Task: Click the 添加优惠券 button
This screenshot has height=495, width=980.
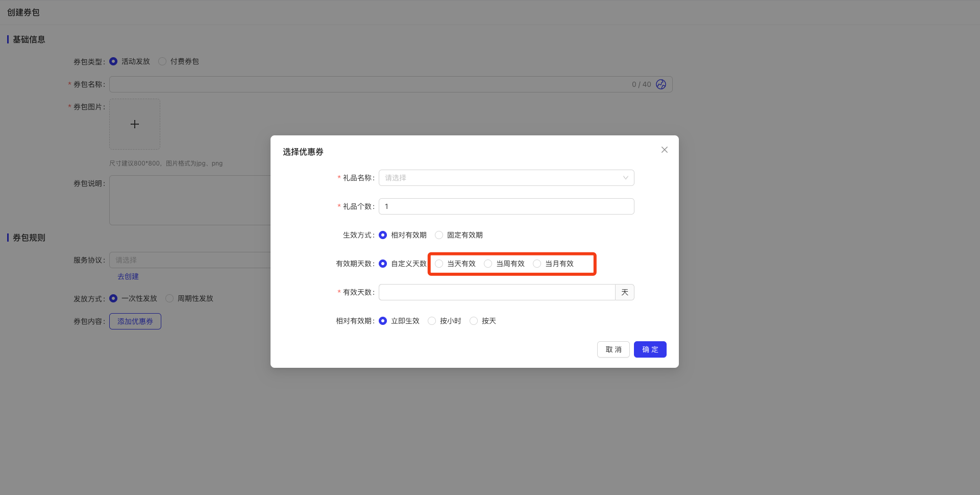Action: coord(135,321)
